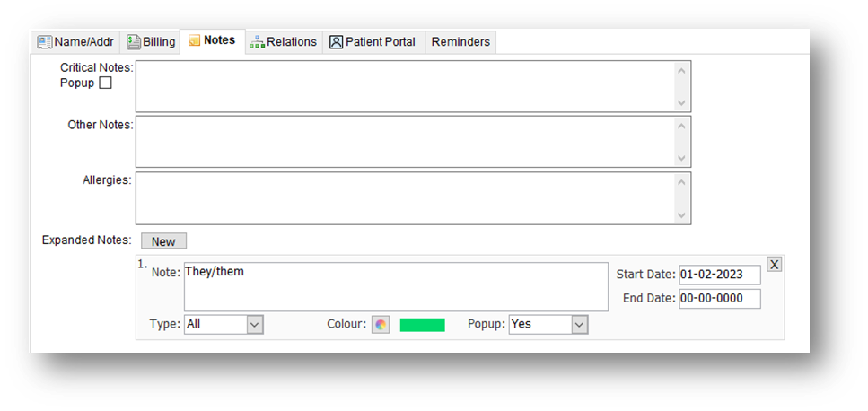868x411 pixels.
Task: Edit the End Date field
Action: [720, 299]
